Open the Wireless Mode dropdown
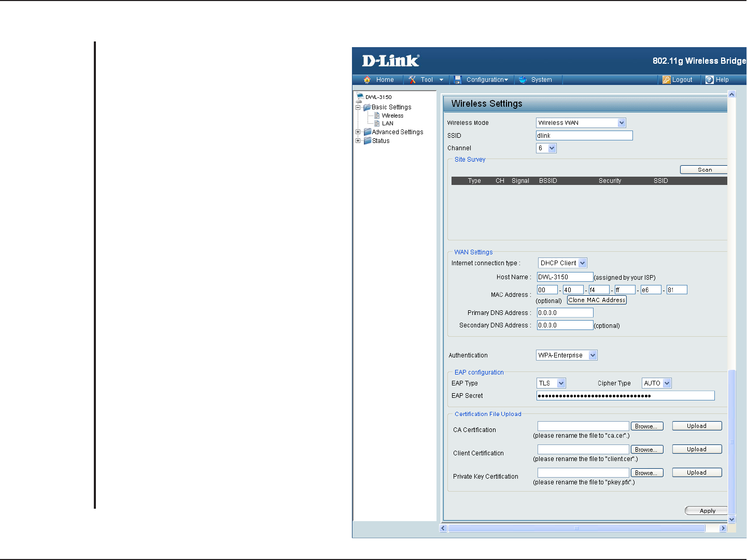Screen dimensions: 747x560 click(622, 123)
